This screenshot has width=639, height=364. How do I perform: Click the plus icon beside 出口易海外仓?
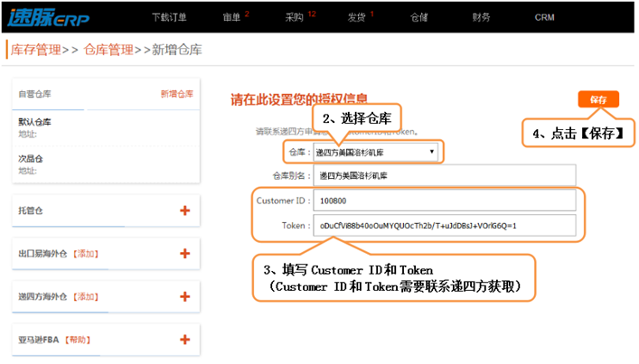click(x=184, y=254)
